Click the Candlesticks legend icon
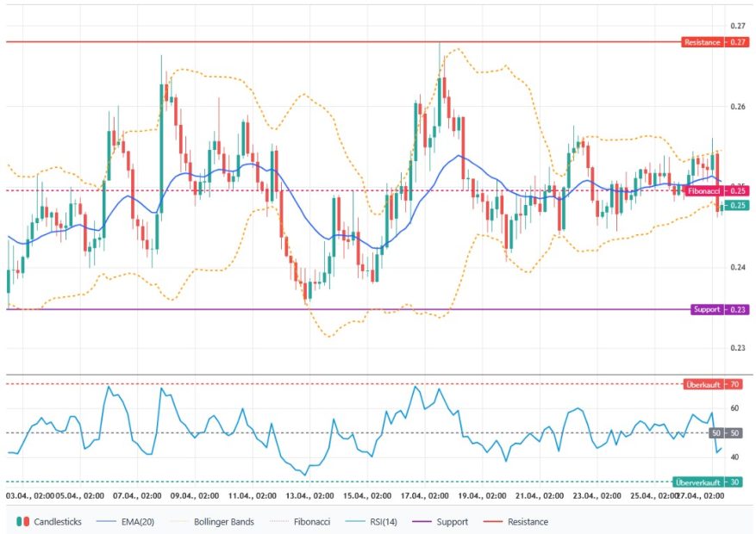 pos(22,521)
